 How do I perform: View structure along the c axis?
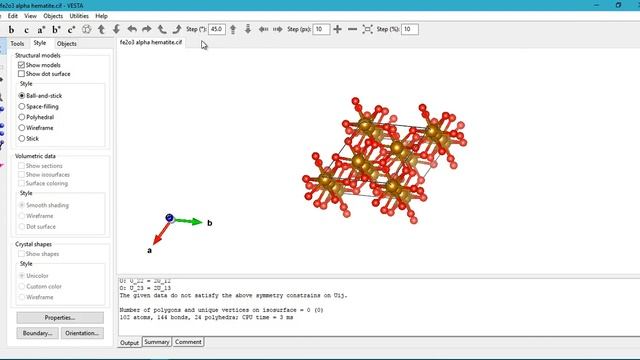click(x=27, y=29)
